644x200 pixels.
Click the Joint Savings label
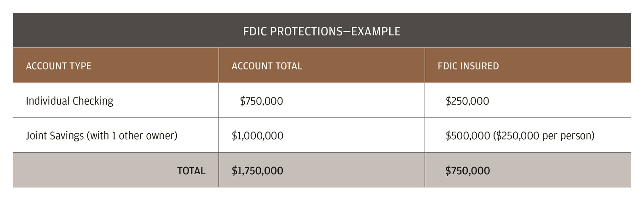click(x=55, y=136)
